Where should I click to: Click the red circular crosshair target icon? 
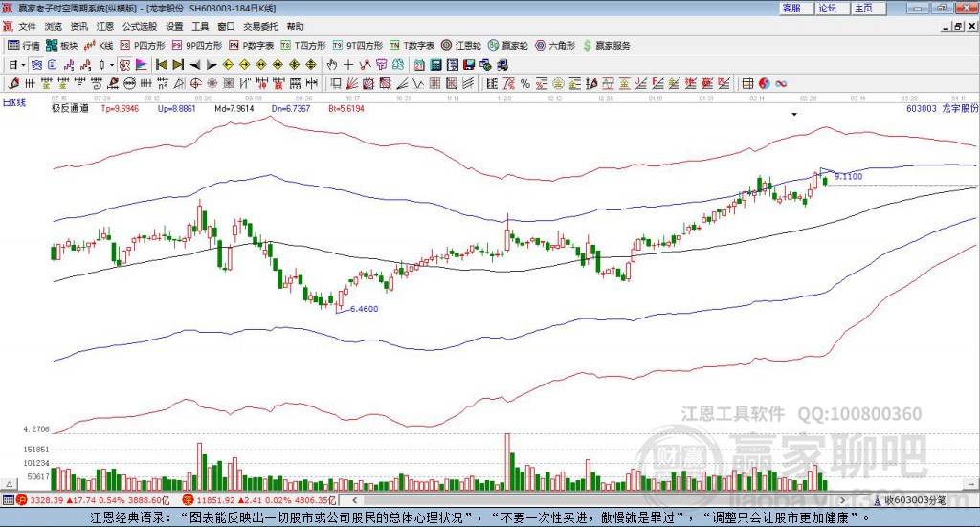(195, 83)
